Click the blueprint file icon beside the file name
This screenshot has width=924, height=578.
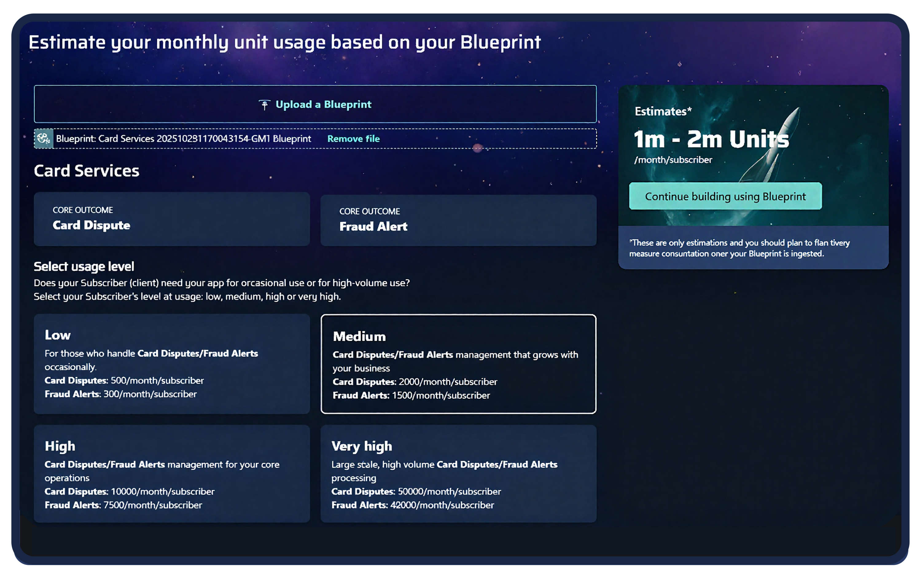[x=43, y=139]
